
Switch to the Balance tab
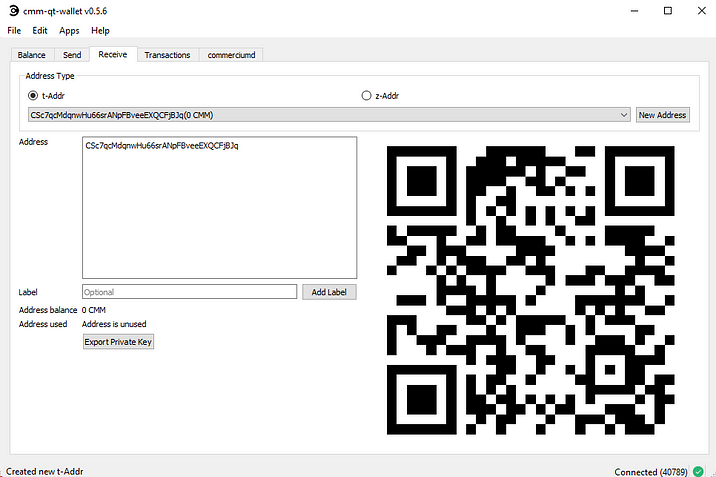click(x=32, y=55)
